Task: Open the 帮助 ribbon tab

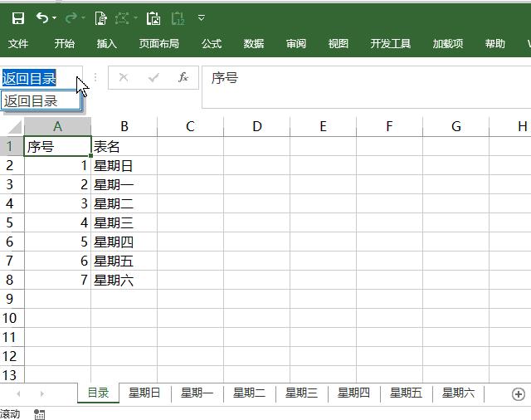Action: pyautogui.click(x=494, y=43)
